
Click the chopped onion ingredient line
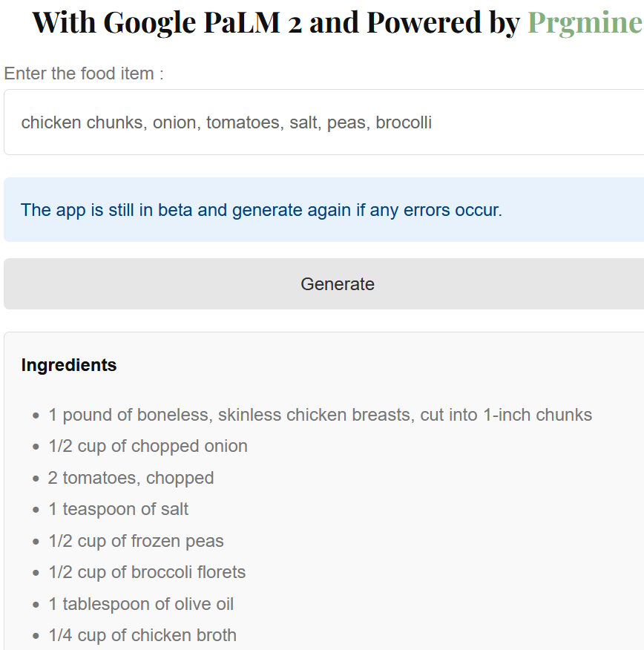148,446
